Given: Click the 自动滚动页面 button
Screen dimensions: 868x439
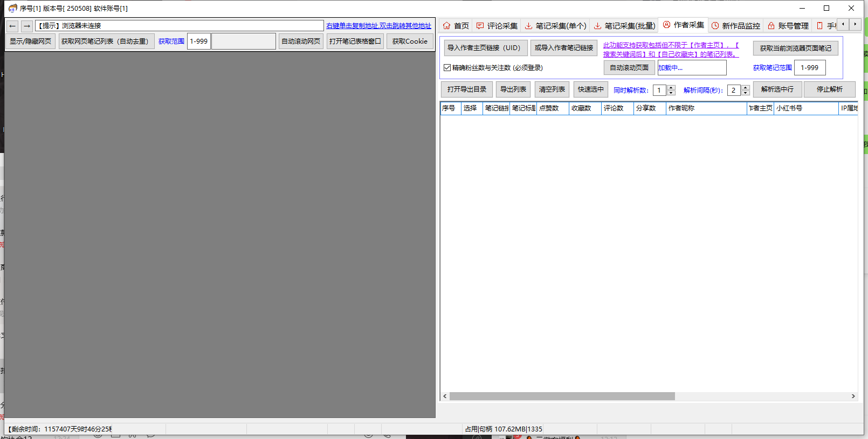Looking at the screenshot, I should click(x=629, y=68).
